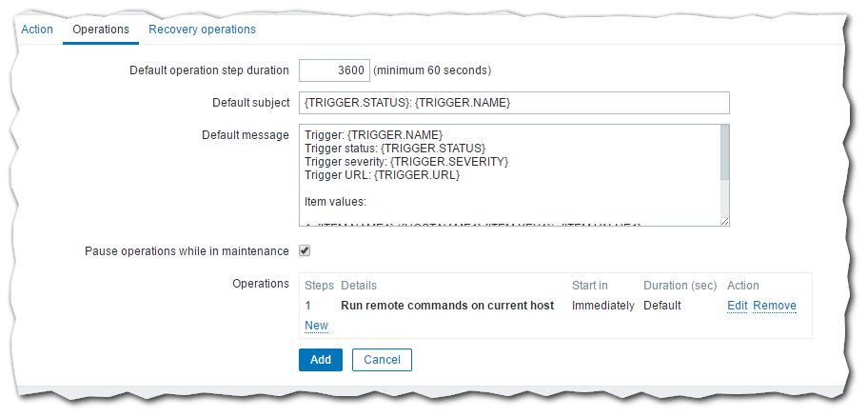Click the Default subject label

pyautogui.click(x=250, y=103)
